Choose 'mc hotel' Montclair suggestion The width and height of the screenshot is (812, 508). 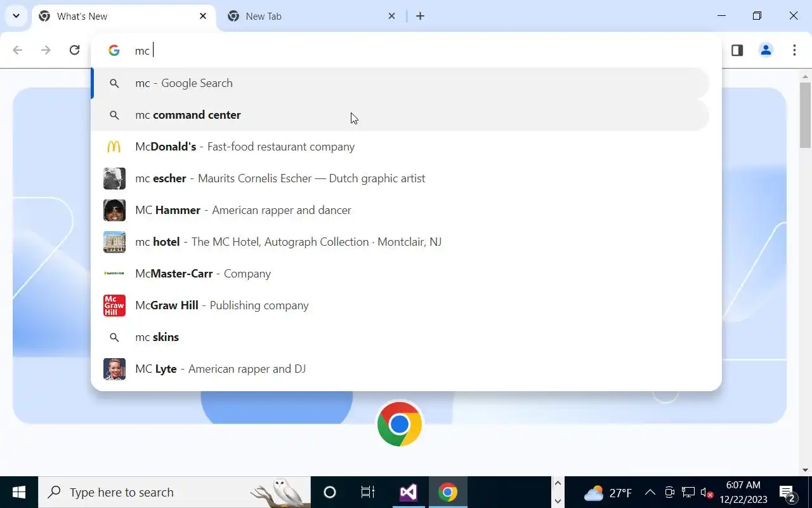400,242
